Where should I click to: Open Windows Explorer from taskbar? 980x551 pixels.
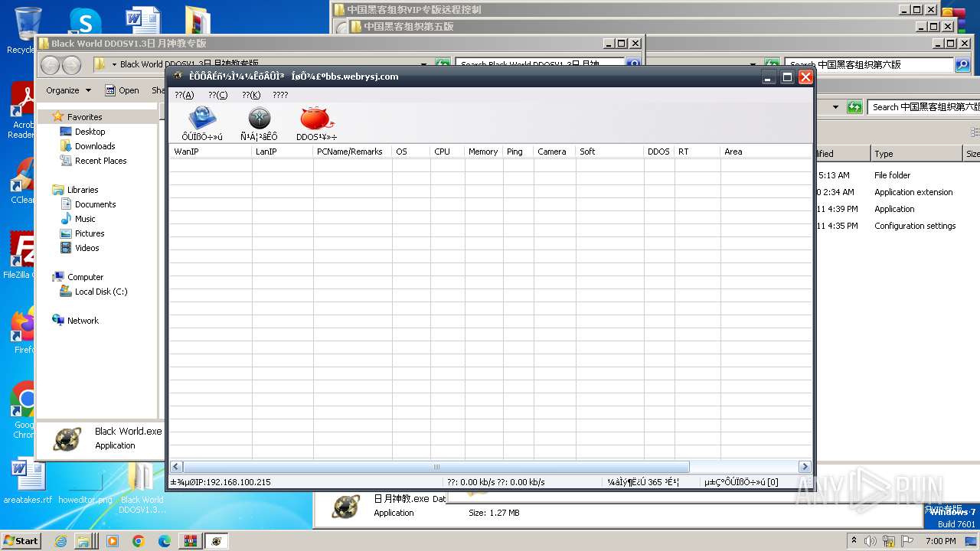[86, 541]
